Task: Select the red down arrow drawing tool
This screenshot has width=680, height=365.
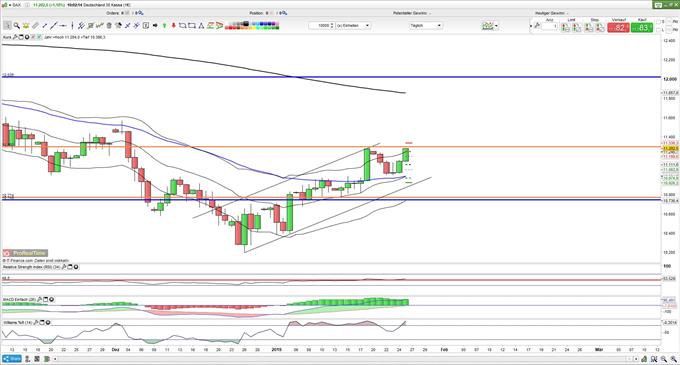Action: click(x=173, y=26)
